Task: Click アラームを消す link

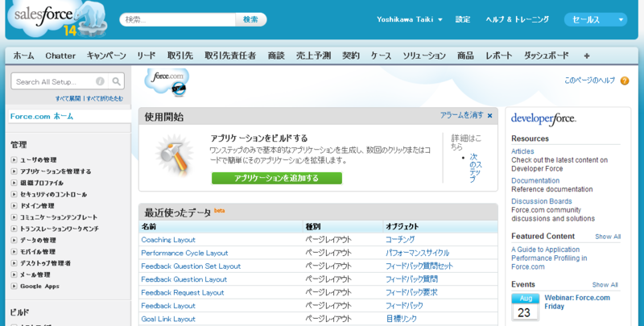Action: click(462, 115)
